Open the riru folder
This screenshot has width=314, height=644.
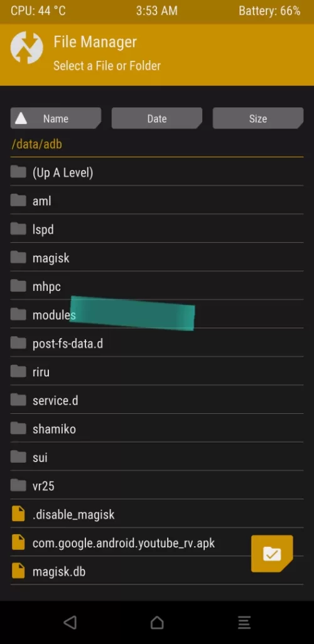[157, 372]
